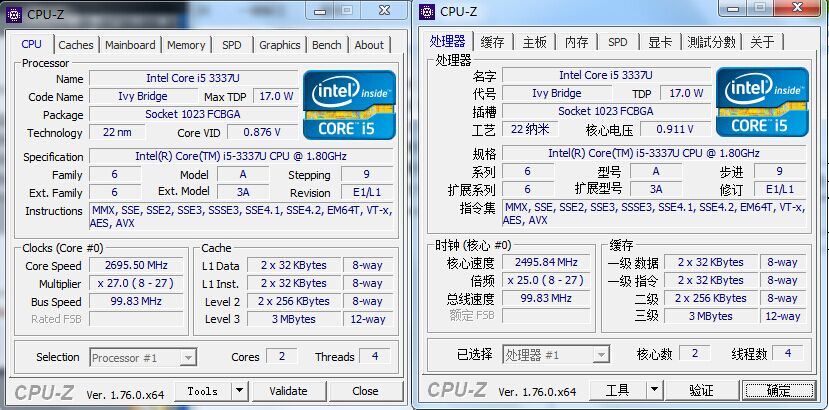The width and height of the screenshot is (829, 410).
Task: Click Revision E1/L1 value in English window
Action: point(367,193)
